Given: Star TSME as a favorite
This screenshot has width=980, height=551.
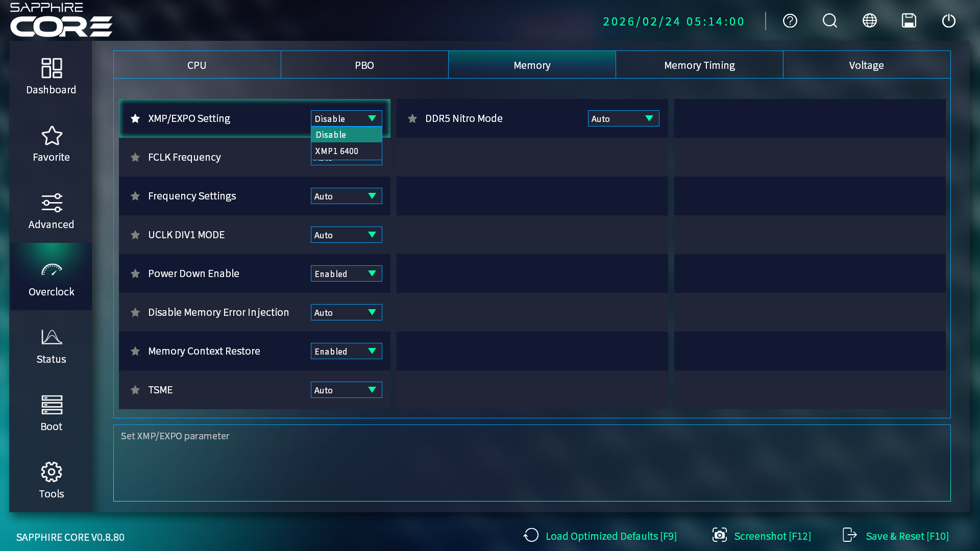Looking at the screenshot, I should tap(135, 390).
